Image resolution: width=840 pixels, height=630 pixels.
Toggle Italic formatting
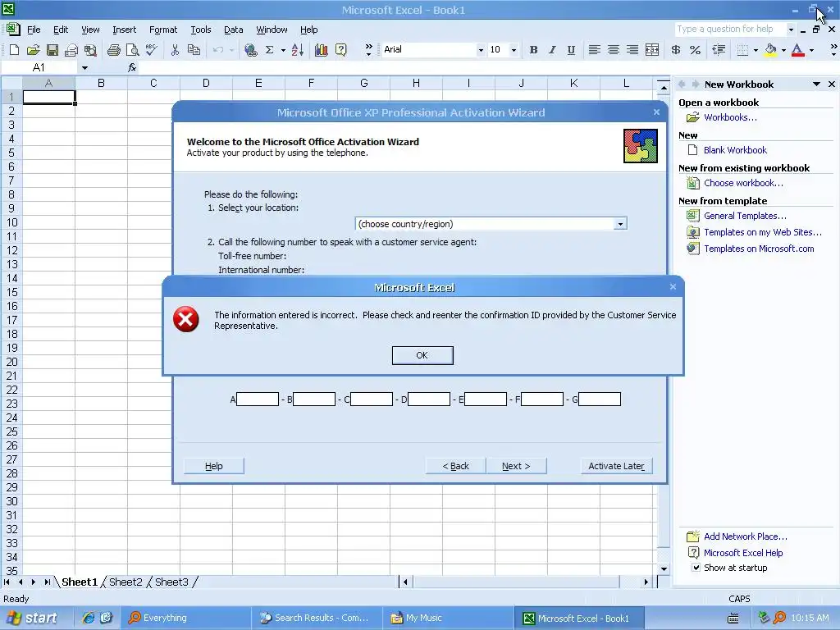coord(552,50)
